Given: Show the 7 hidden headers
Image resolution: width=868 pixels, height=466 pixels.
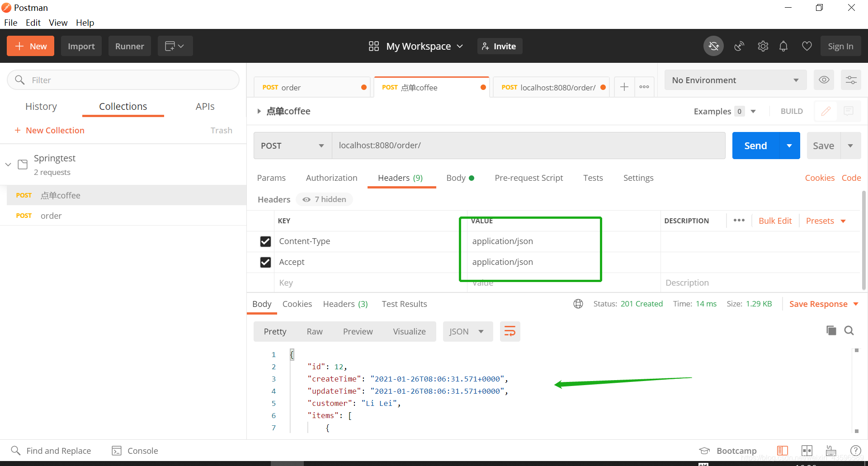Looking at the screenshot, I should (325, 199).
